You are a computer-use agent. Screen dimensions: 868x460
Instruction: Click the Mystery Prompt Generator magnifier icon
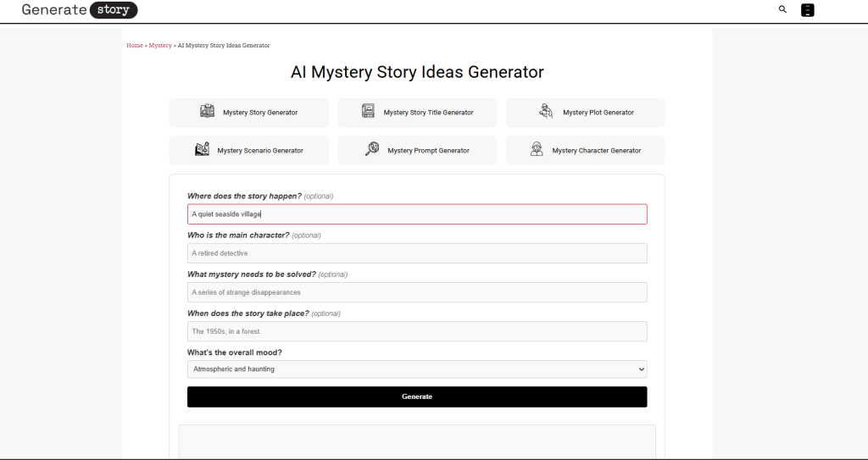coord(372,150)
